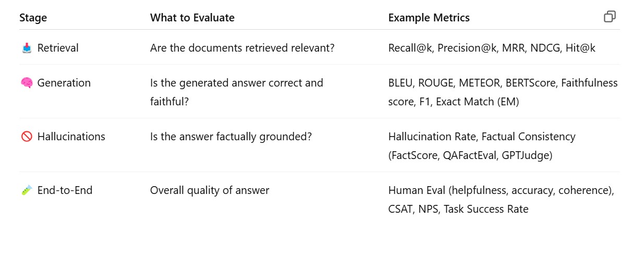The width and height of the screenshot is (644, 256).
Task: Click the inbox tray emoji beside Retrieval
Action: coord(27,48)
